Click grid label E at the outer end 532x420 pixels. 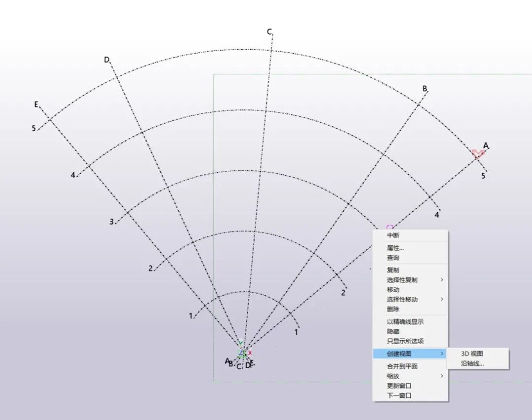[36, 104]
